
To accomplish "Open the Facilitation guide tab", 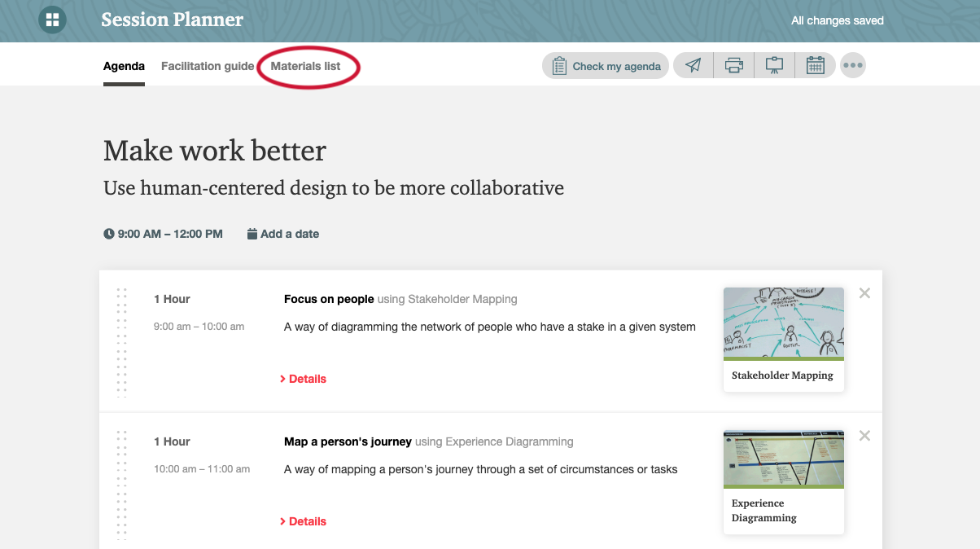I will (208, 66).
